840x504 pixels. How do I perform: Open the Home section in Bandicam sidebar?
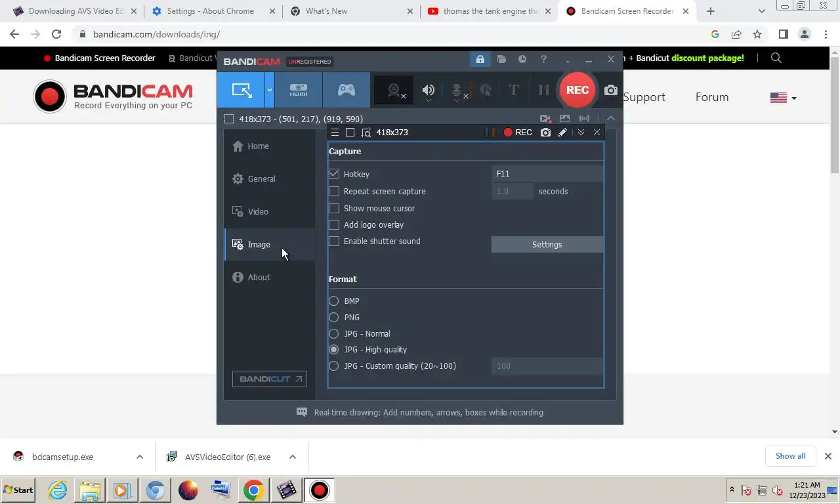tap(270, 146)
